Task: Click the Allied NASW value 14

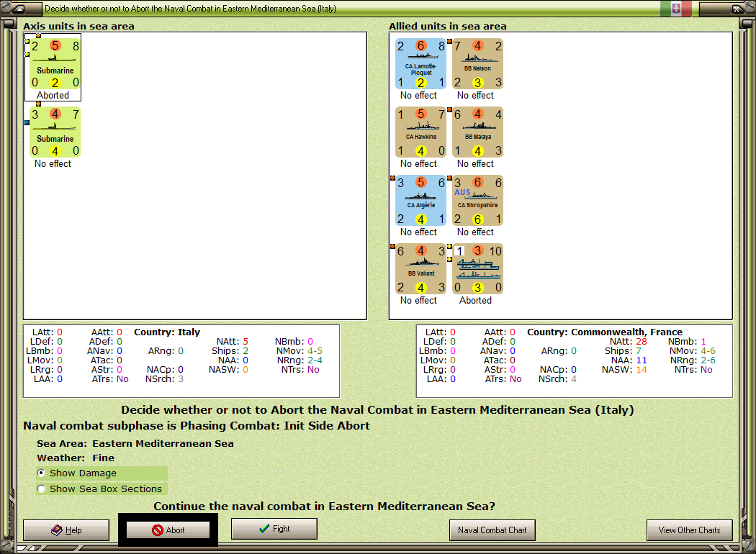Action: [642, 370]
